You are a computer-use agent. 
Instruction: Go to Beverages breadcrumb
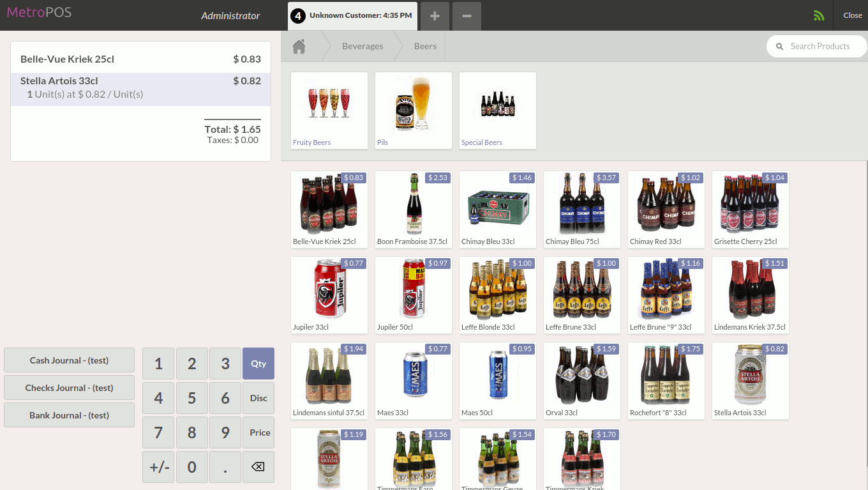tap(363, 47)
